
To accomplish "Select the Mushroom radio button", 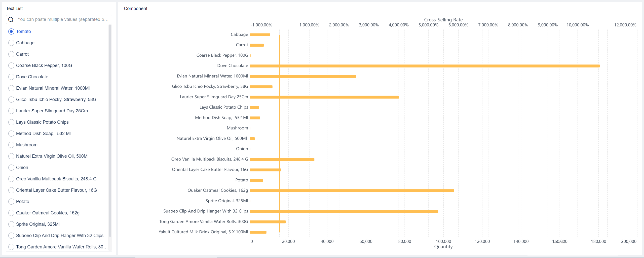I will click(11, 145).
